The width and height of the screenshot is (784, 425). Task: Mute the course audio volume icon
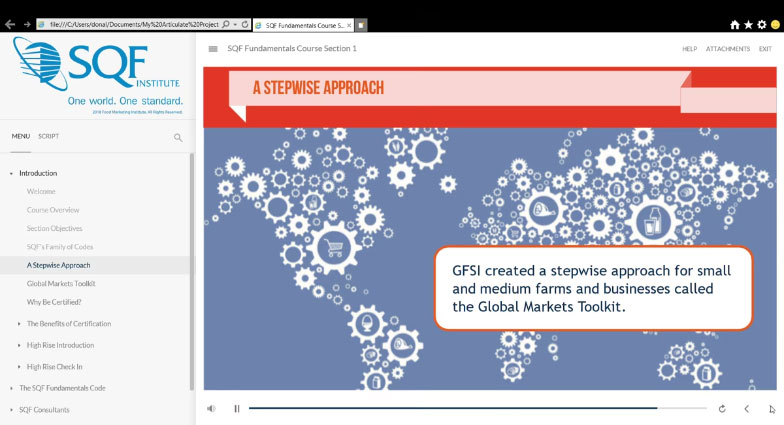(x=212, y=408)
